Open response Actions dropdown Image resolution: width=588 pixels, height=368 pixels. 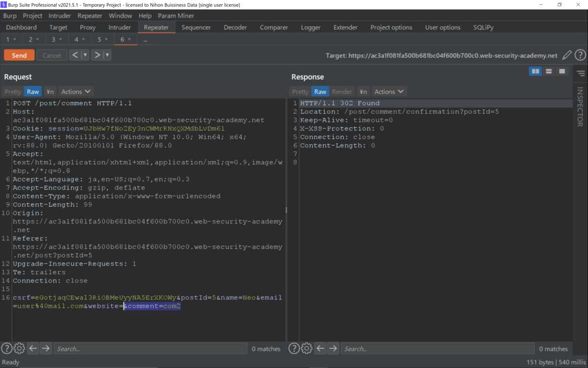[389, 92]
